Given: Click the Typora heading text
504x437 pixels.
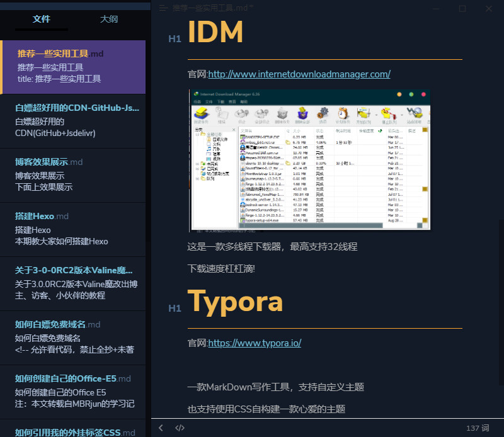Looking at the screenshot, I should pos(235,302).
